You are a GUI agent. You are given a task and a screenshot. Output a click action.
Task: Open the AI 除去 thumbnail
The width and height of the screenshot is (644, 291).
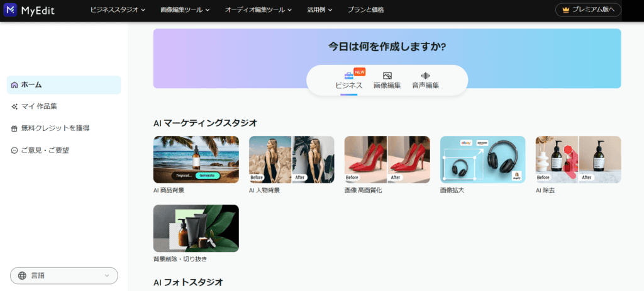pyautogui.click(x=579, y=160)
